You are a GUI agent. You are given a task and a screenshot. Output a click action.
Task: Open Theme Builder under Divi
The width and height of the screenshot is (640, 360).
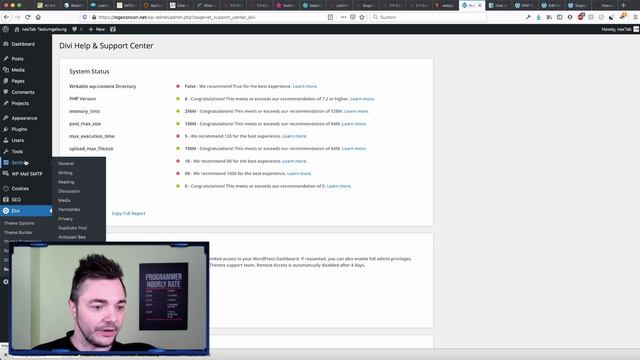click(x=18, y=232)
